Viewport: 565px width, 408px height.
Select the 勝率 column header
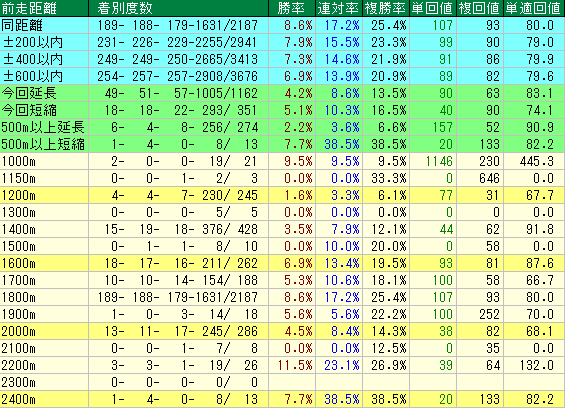pyautogui.click(x=292, y=8)
